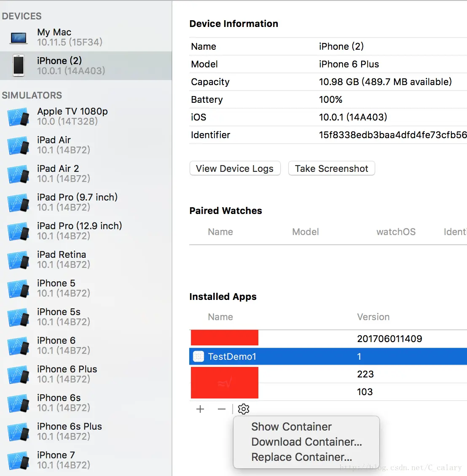Select the My Mac laptop icon
This screenshot has height=476, width=467.
[19, 37]
